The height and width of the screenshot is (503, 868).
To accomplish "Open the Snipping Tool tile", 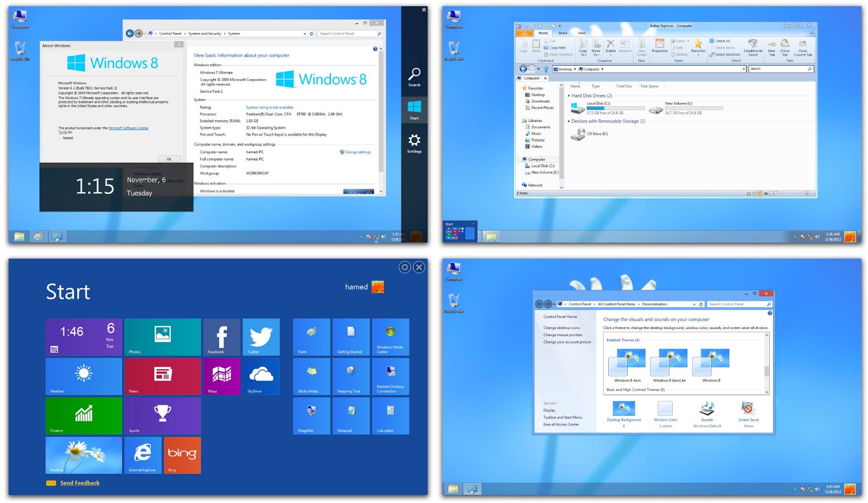I will (350, 376).
